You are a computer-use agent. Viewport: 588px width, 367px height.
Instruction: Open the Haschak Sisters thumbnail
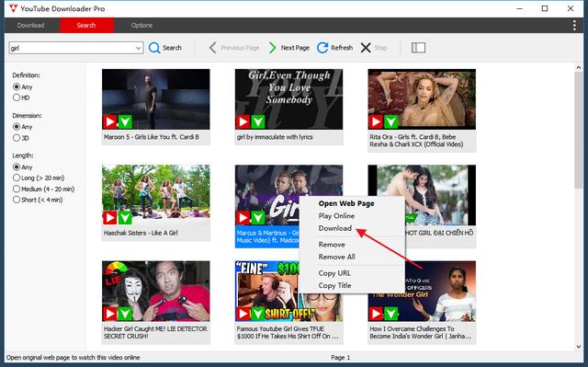[156, 195]
